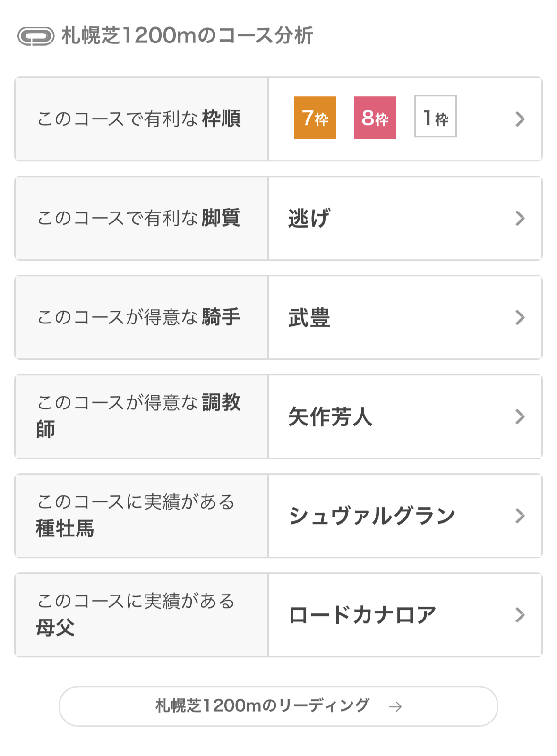Open the 騎手 row chevron arrow
557x756 pixels.
point(520,317)
